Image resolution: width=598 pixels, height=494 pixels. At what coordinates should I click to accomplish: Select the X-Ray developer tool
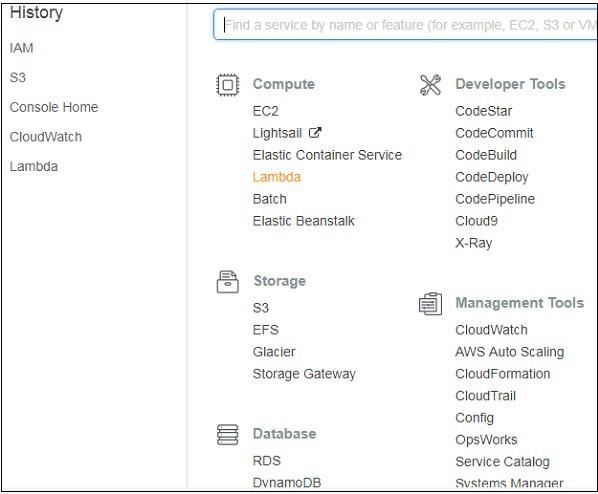click(474, 243)
